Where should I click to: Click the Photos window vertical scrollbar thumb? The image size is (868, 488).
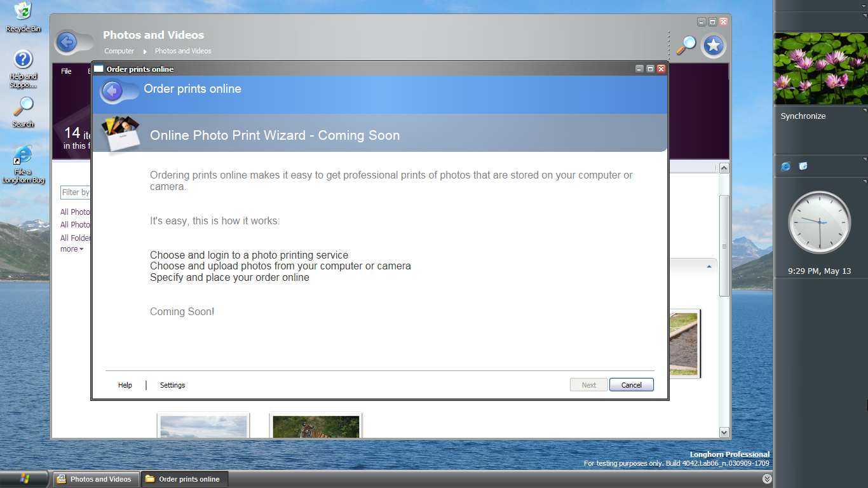(x=724, y=245)
